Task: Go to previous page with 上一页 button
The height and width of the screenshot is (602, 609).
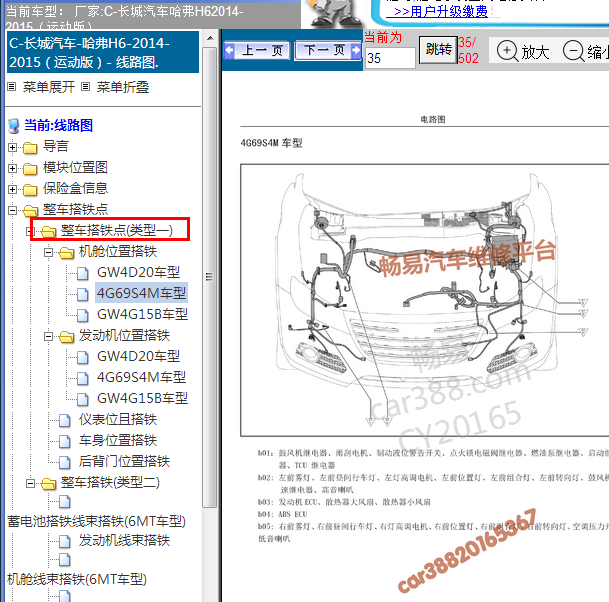Action: pyautogui.click(x=257, y=50)
